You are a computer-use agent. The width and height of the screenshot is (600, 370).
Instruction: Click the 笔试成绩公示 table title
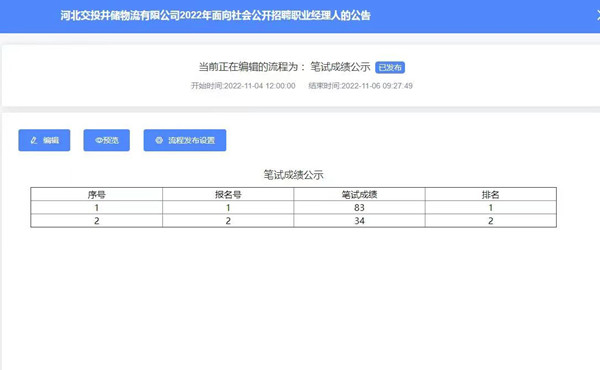(x=293, y=175)
